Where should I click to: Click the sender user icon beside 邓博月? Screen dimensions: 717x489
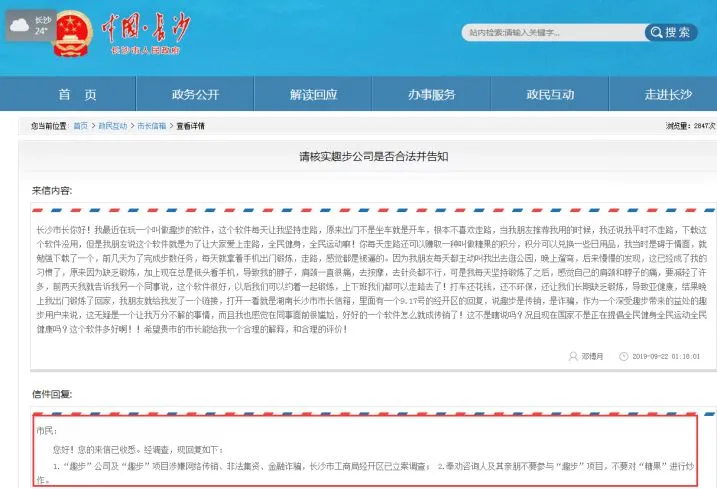(x=573, y=356)
